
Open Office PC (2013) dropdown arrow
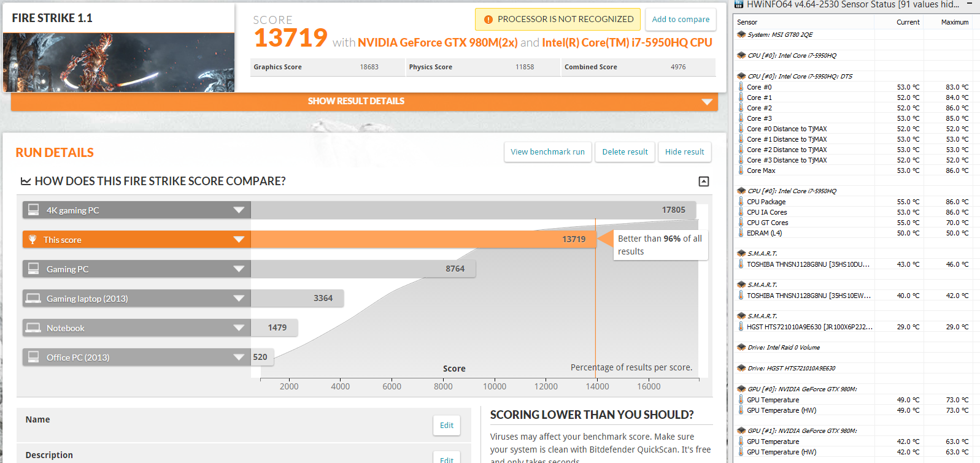pyautogui.click(x=239, y=358)
